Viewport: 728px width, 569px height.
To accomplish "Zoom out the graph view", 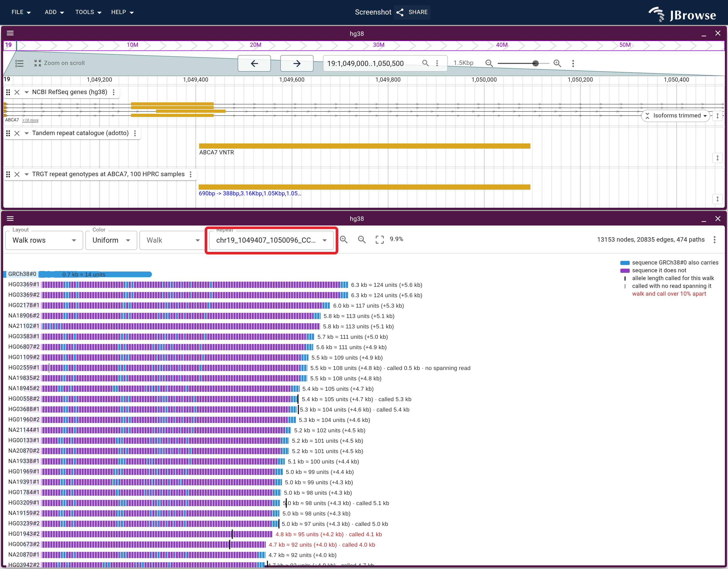I will pos(362,240).
